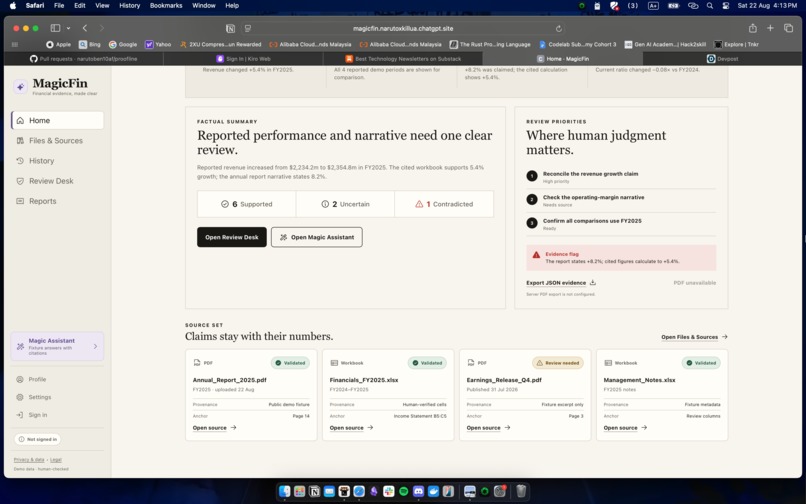Screen dimensions: 806x504
Task: Click Validated badge on Management_Notes.xlsx card
Action: pos(701,363)
